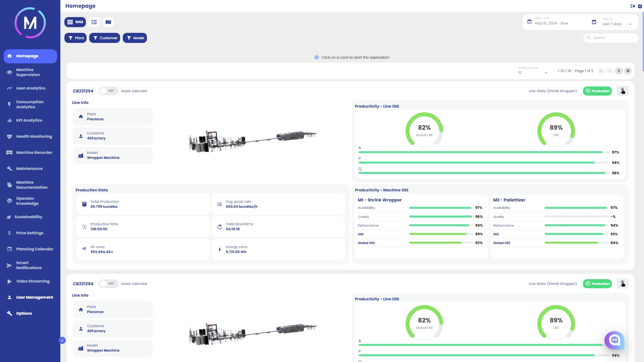Toggle Asset calendar on first CB231294 card
The height and width of the screenshot is (362, 644).
(108, 91)
